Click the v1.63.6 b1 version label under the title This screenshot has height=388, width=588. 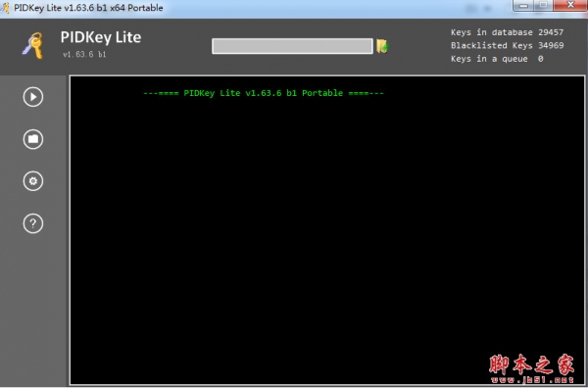[x=84, y=54]
